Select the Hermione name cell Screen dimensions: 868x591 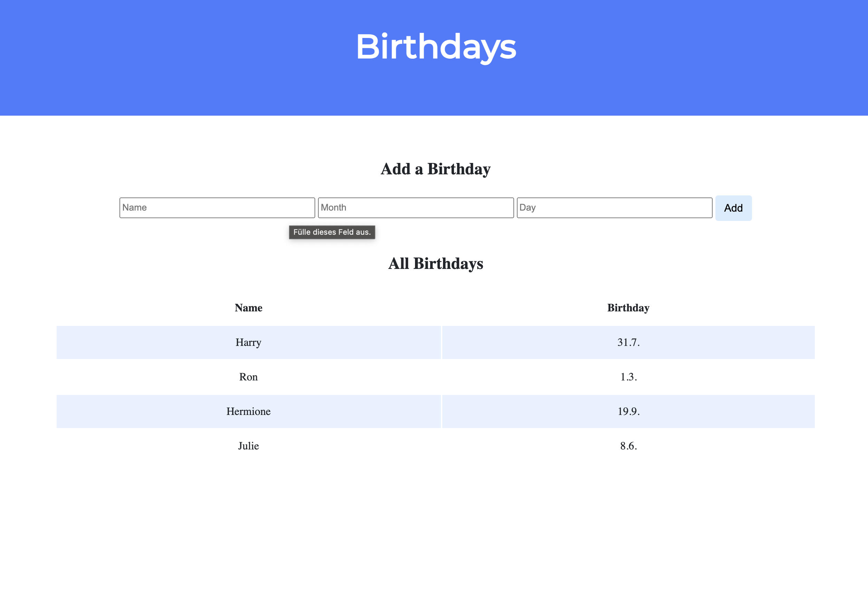[248, 411]
